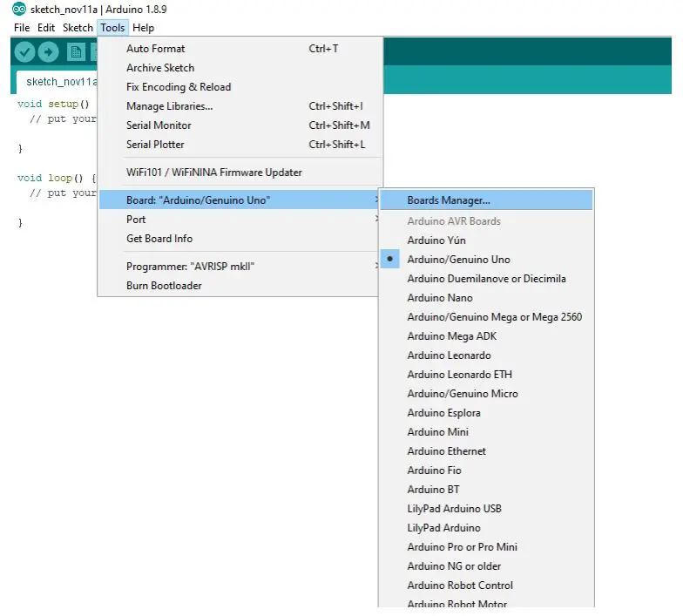Open the Sketch menu
The height and width of the screenshot is (616, 683).
[x=78, y=28]
